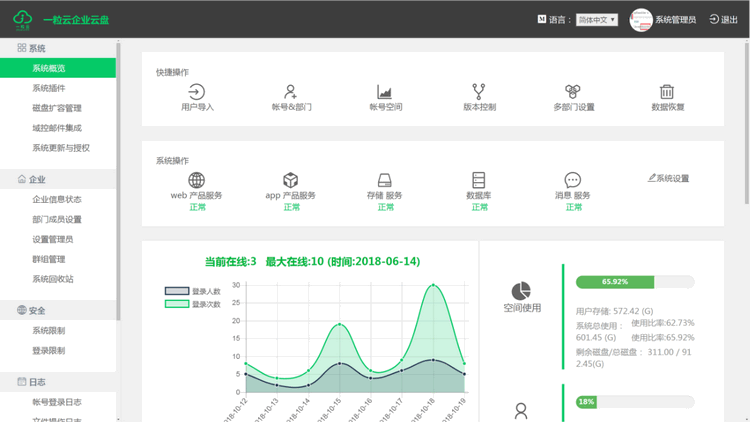This screenshot has width=750, height=422.
Task: Open 部门成员设置 in the sidebar
Action: (x=56, y=219)
